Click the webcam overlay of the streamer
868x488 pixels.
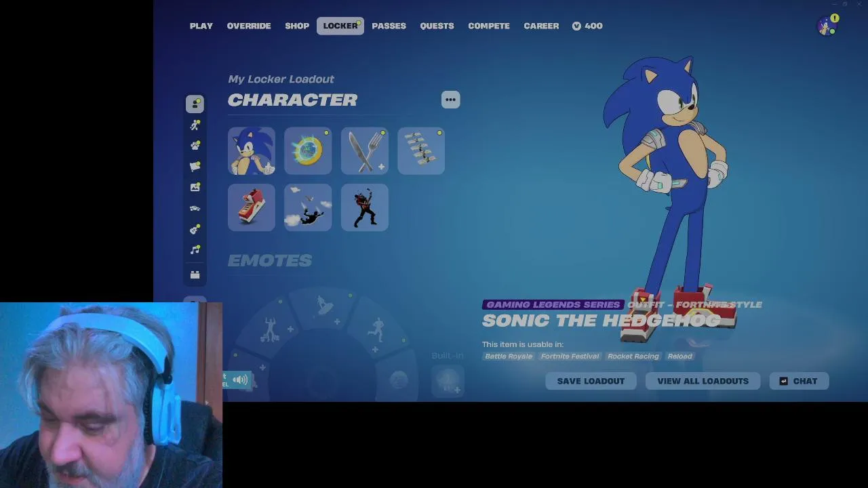click(111, 395)
